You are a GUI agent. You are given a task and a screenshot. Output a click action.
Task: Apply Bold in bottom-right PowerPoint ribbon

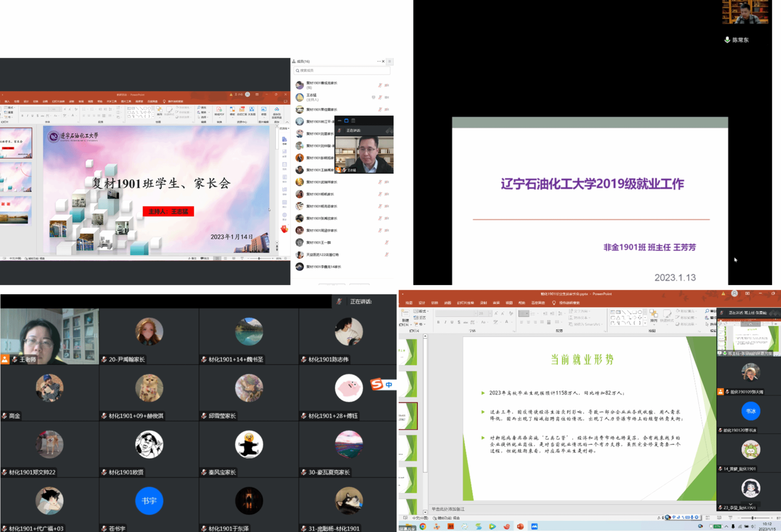pos(439,322)
